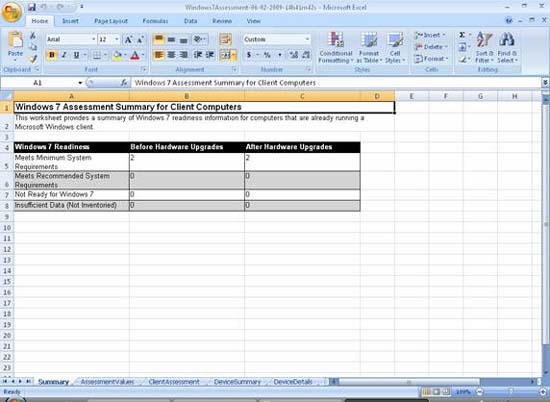The height and width of the screenshot is (402, 550).
Task: Toggle Middle Align
Action: [x=171, y=39]
